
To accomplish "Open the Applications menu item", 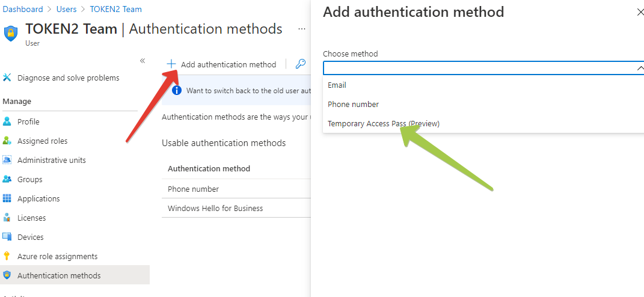I will (38, 199).
